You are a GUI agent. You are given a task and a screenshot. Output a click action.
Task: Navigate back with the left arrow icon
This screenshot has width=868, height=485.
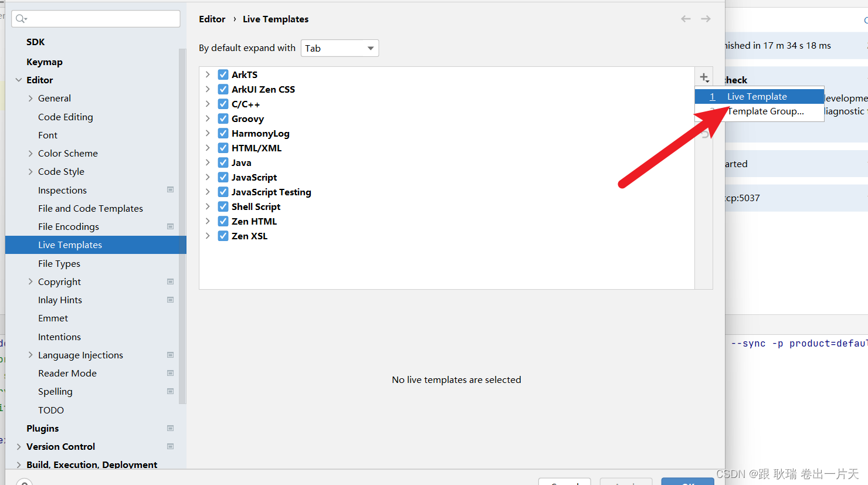coord(686,19)
